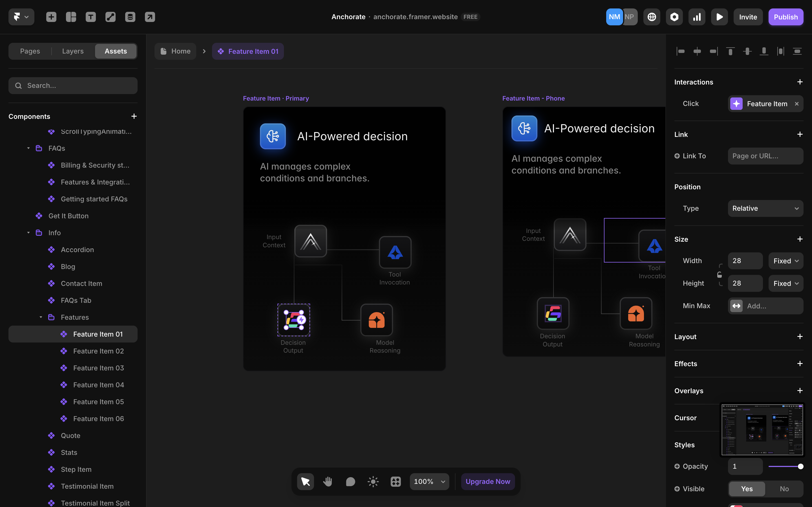
Task: Select the Text tool in toolbar
Action: 91,17
